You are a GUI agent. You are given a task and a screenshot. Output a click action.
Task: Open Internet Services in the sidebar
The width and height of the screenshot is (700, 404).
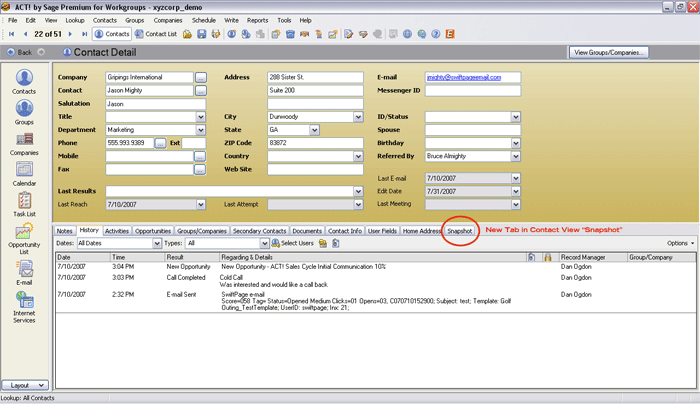point(24,307)
